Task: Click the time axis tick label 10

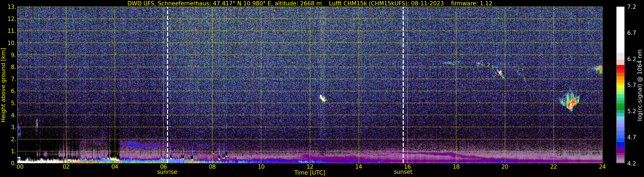Action: 261,167
